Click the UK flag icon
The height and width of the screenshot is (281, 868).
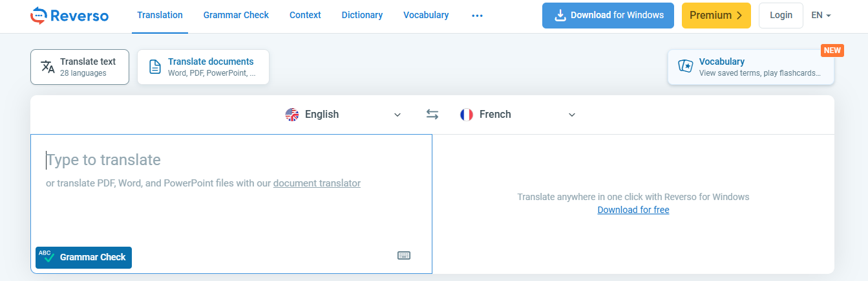[292, 115]
